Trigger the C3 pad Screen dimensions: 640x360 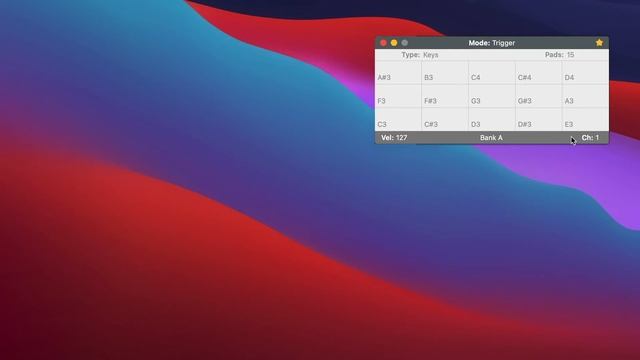398,120
